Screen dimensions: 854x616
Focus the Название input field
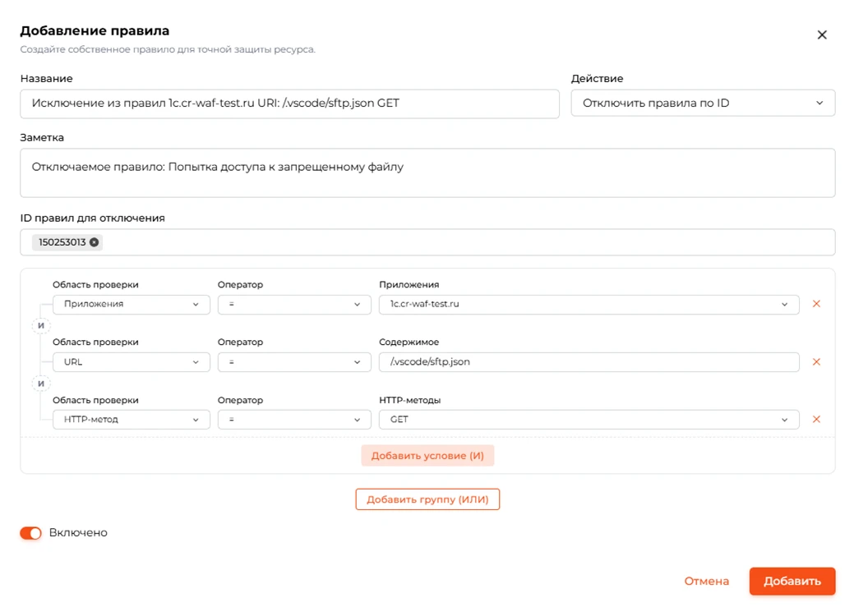(290, 103)
